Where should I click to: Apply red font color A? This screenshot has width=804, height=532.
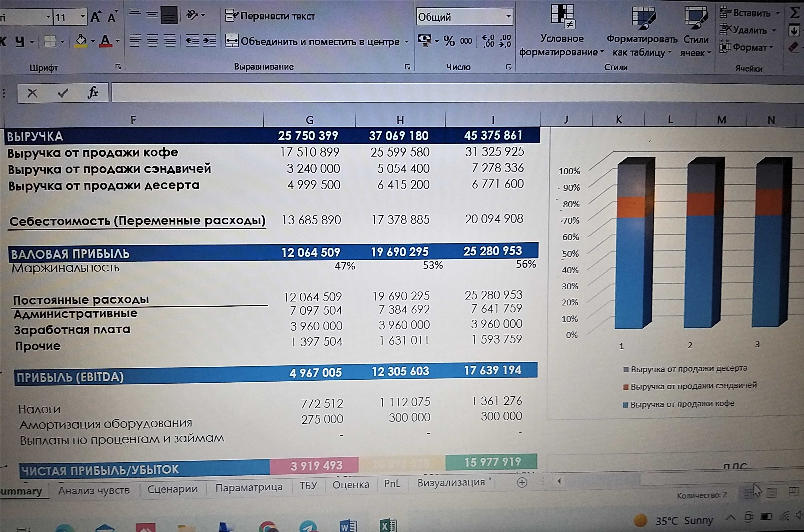pos(106,41)
